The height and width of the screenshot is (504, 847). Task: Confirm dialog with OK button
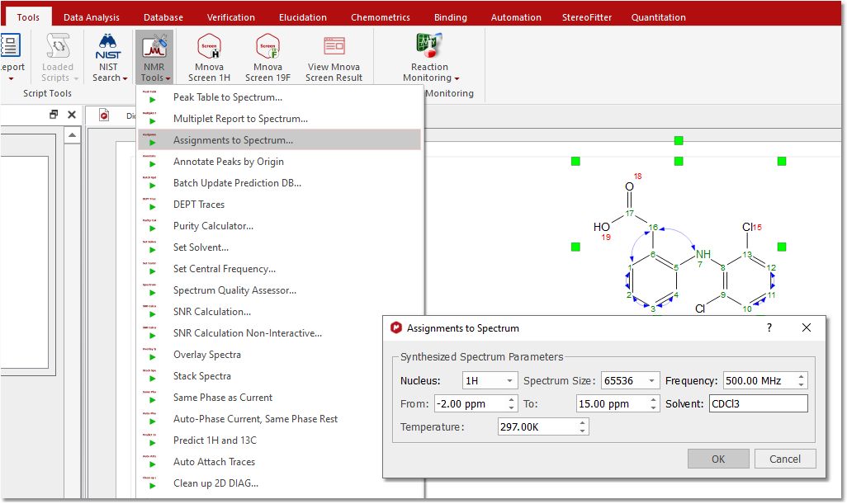point(718,459)
